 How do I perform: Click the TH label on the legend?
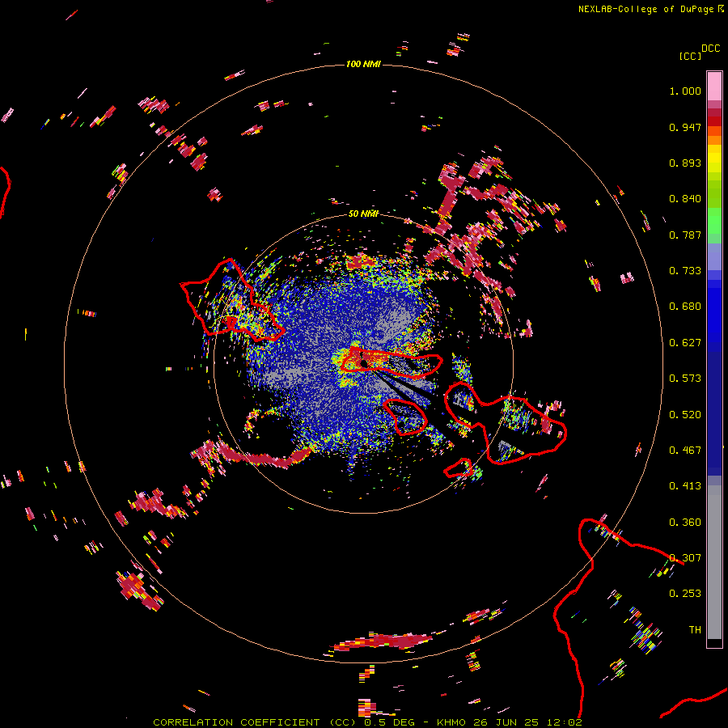[x=695, y=630]
